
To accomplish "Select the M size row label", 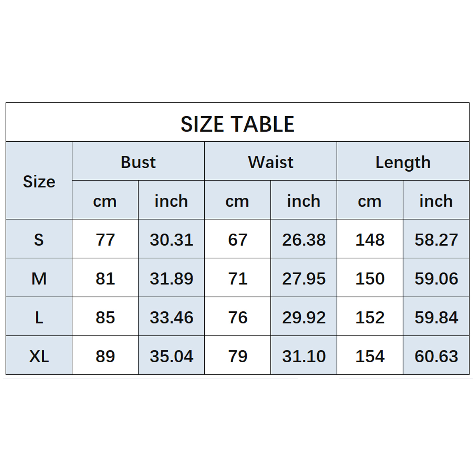I will (39, 278).
